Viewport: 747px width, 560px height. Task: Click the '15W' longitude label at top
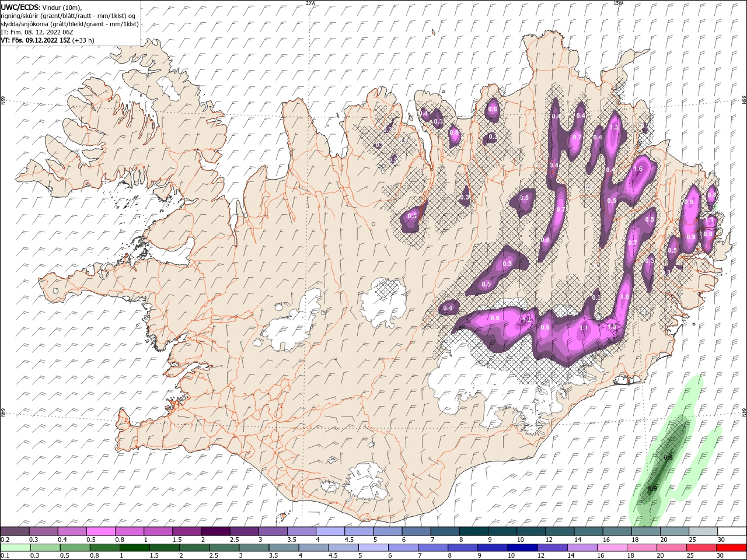tap(619, 3)
